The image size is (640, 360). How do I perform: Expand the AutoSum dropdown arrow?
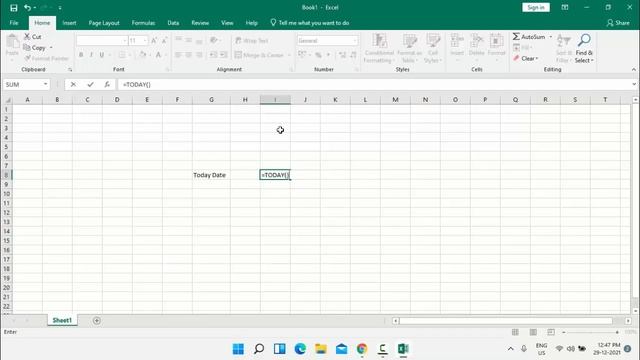(x=550, y=37)
